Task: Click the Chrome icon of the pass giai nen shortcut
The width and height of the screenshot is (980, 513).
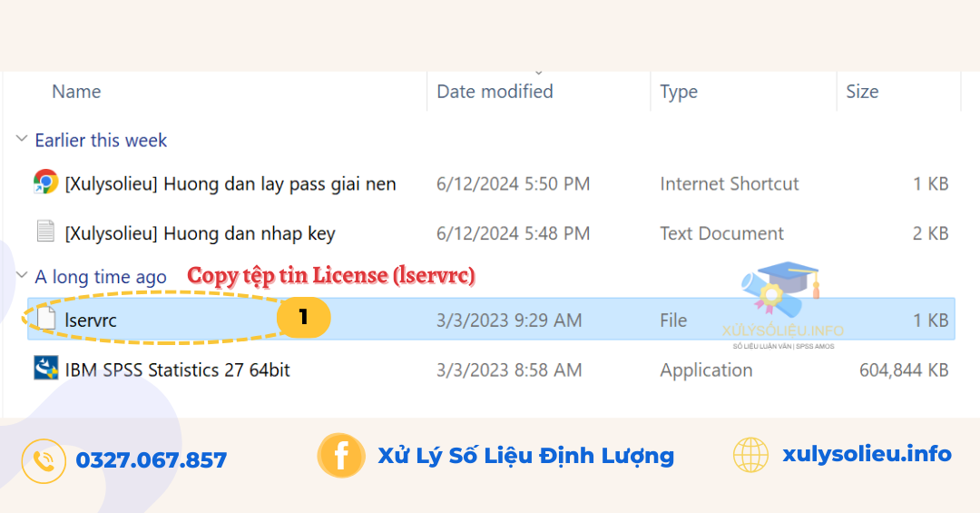Action: [x=45, y=183]
